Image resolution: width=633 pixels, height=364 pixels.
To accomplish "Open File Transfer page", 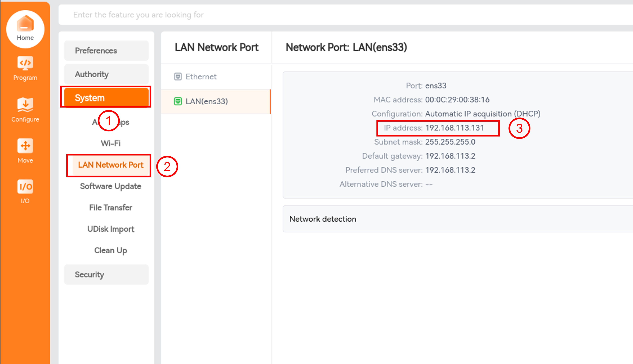I will (x=111, y=208).
